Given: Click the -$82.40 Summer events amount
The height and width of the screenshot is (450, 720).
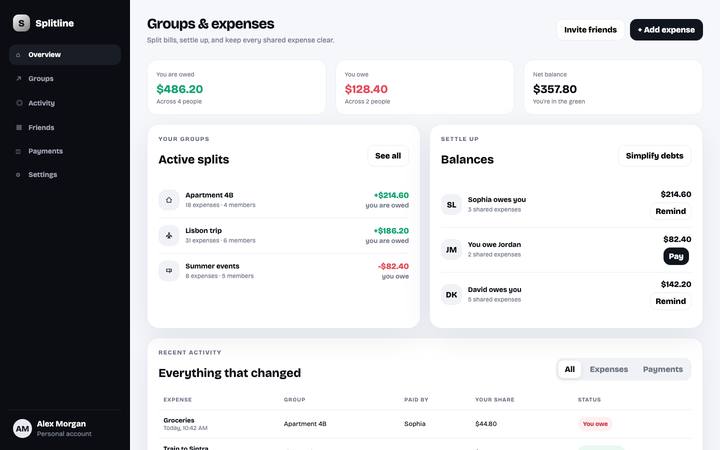Looking at the screenshot, I should coord(393,266).
